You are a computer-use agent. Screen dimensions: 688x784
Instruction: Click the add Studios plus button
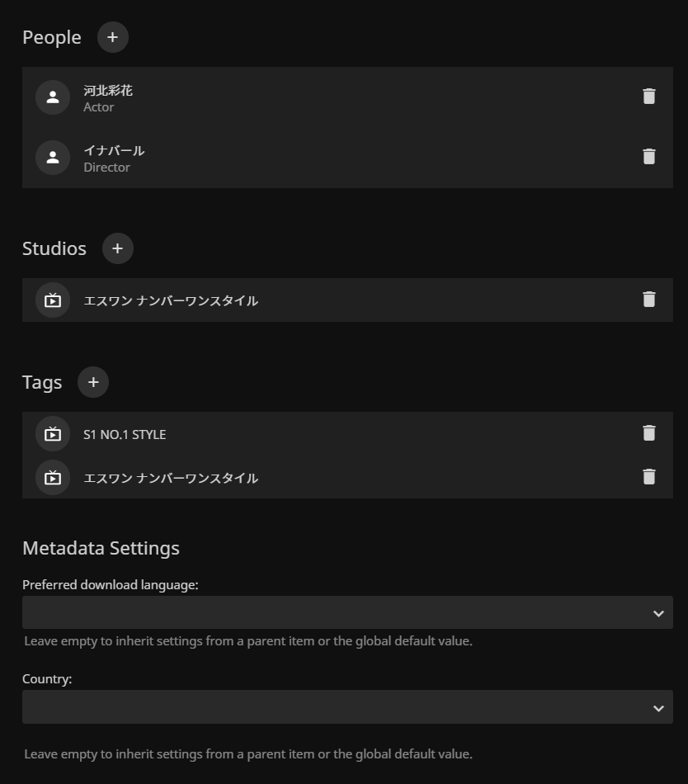click(118, 248)
